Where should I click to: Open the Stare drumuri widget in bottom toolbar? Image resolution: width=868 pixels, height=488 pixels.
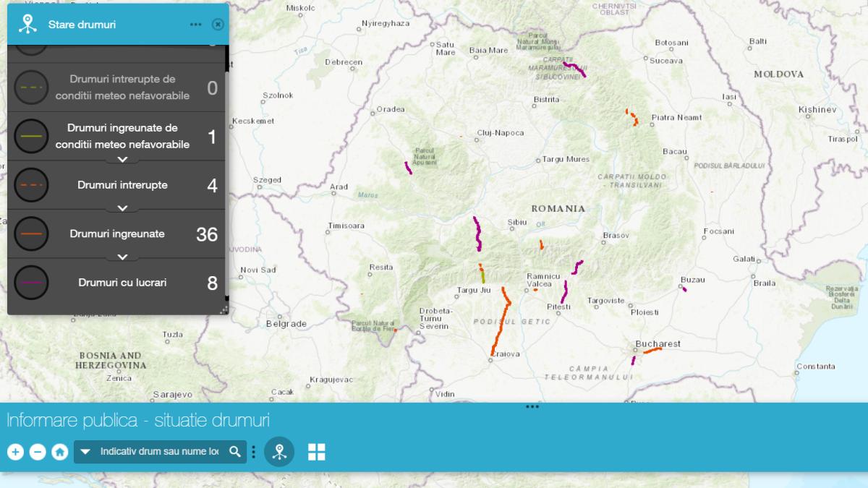[279, 452]
